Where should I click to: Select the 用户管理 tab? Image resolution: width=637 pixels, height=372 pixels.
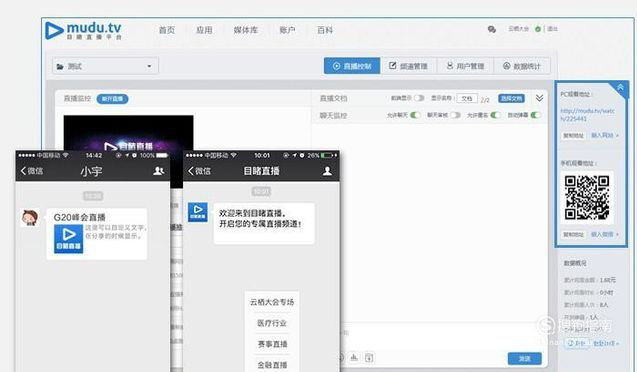click(465, 66)
